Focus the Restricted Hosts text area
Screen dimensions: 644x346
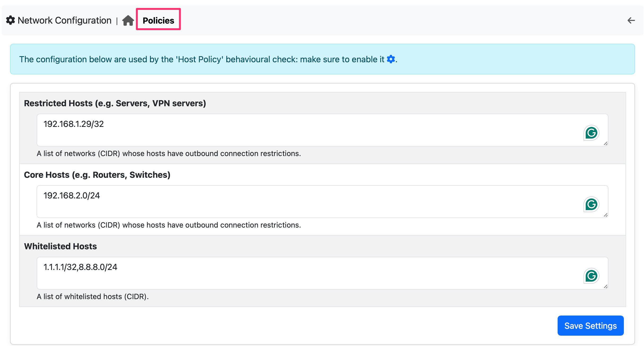point(322,130)
